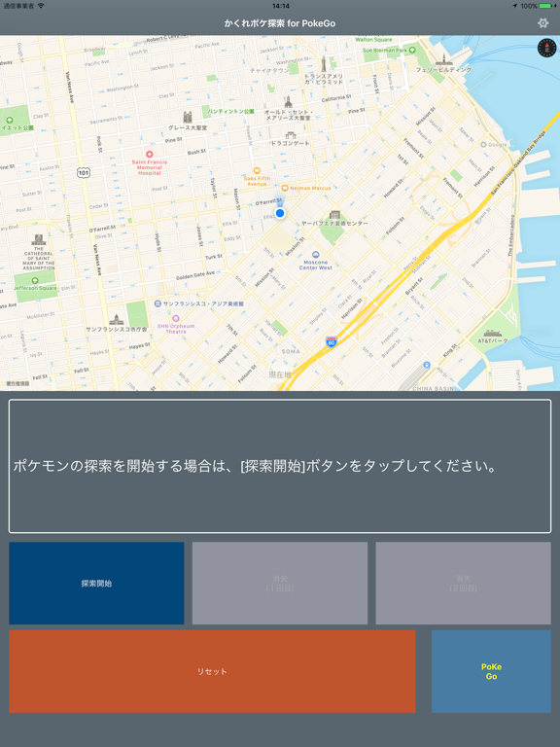This screenshot has height=747, width=560.
Task: Open settings via the gear icon
Action: coord(542,23)
